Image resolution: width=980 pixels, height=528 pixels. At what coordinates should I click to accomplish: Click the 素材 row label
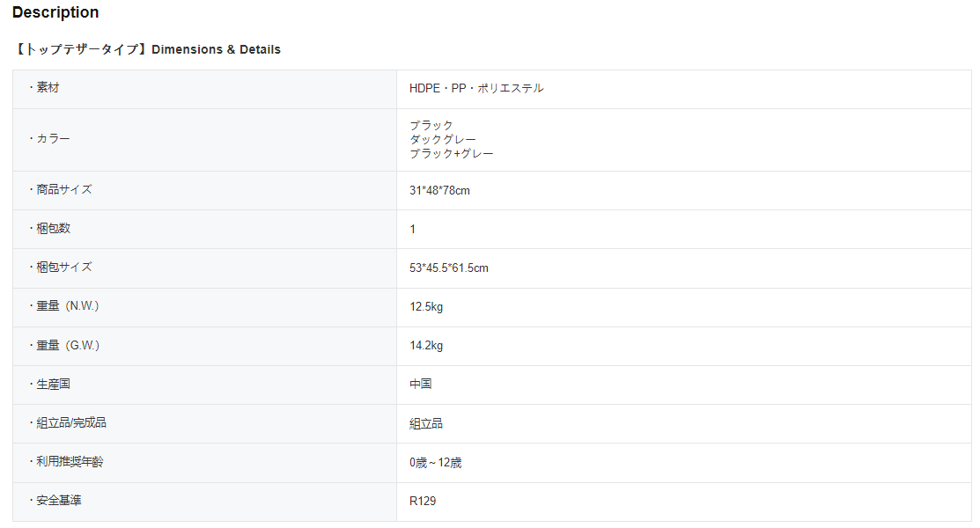48,88
